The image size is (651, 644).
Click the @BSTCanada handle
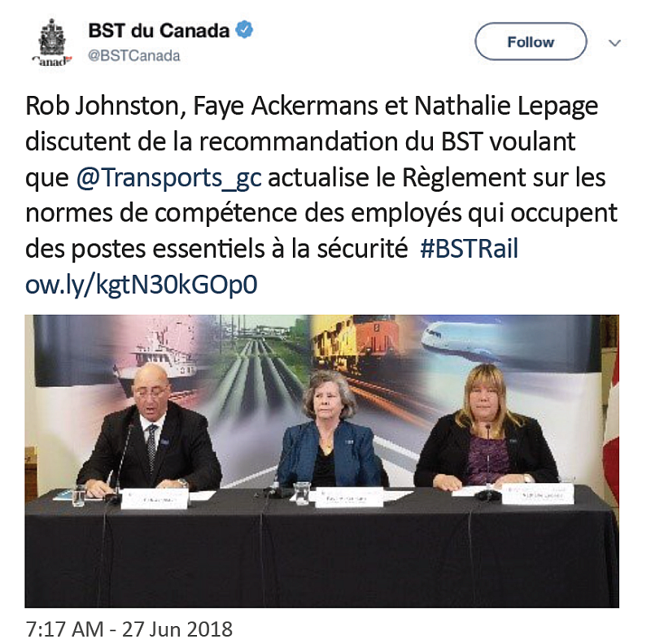(x=133, y=56)
